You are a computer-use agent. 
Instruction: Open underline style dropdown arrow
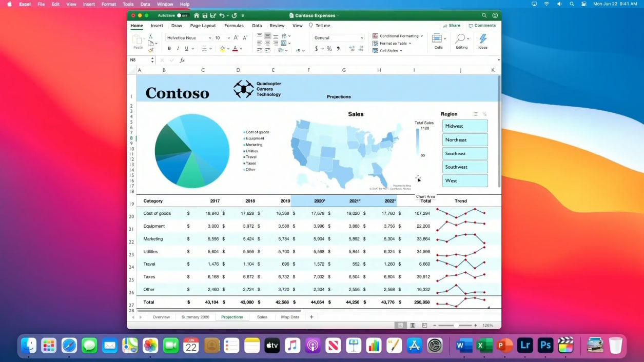pos(193,49)
